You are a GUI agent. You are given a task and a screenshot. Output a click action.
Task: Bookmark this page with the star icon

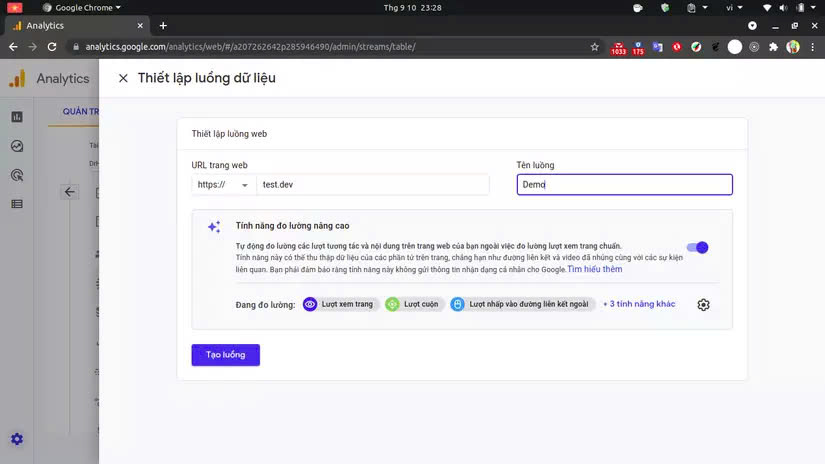[595, 47]
